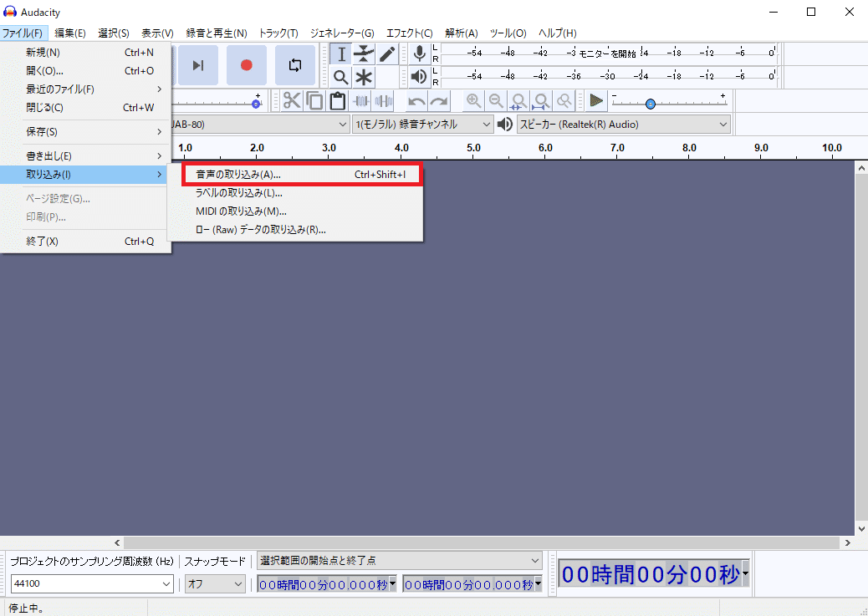Click the Fit selection to width icon
The height and width of the screenshot is (616, 868).
(518, 101)
